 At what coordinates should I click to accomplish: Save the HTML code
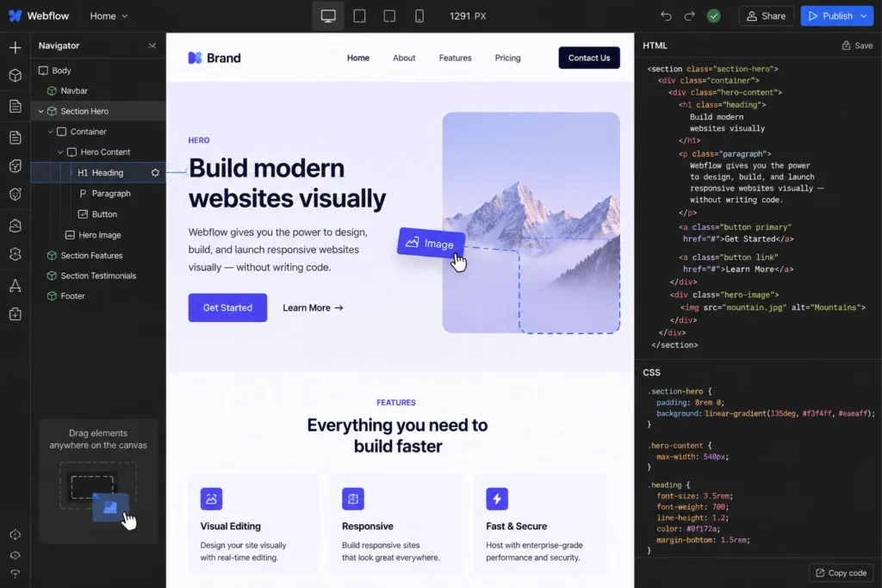(x=857, y=46)
